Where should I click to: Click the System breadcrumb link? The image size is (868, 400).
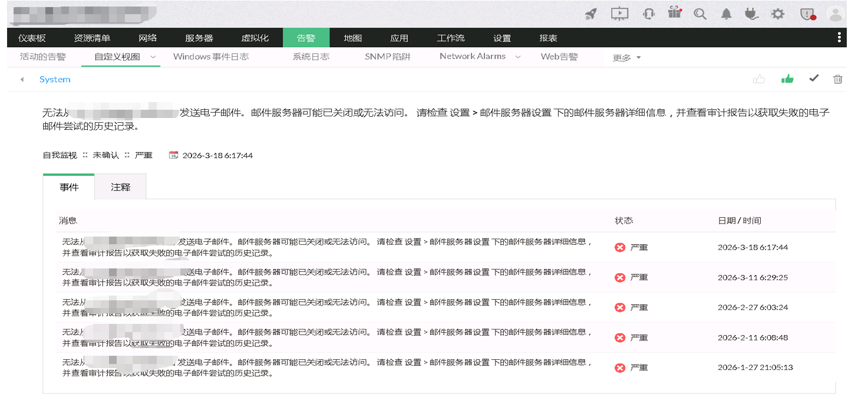55,80
